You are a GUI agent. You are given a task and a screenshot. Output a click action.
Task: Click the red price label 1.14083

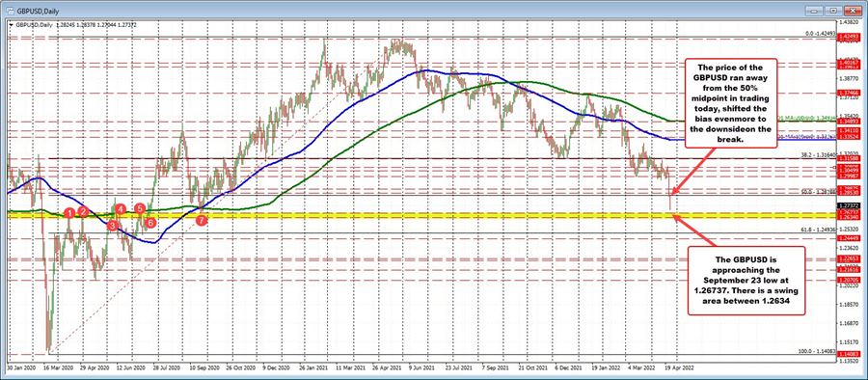pyautogui.click(x=848, y=353)
